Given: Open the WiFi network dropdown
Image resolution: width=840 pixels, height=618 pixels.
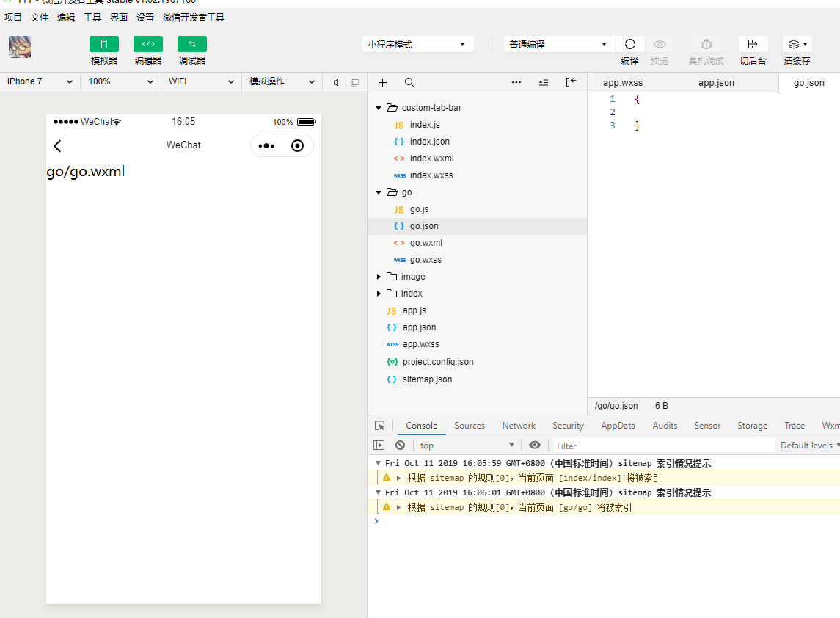Looking at the screenshot, I should [200, 81].
